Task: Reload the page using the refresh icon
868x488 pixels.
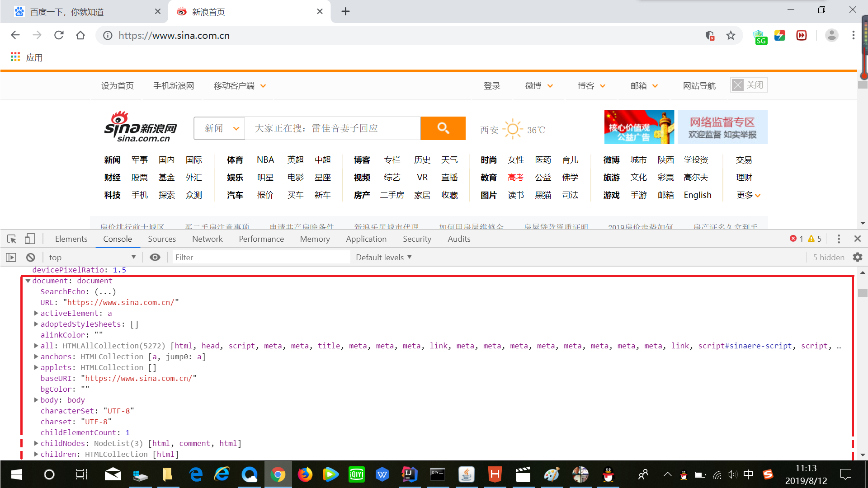Action: [59, 35]
